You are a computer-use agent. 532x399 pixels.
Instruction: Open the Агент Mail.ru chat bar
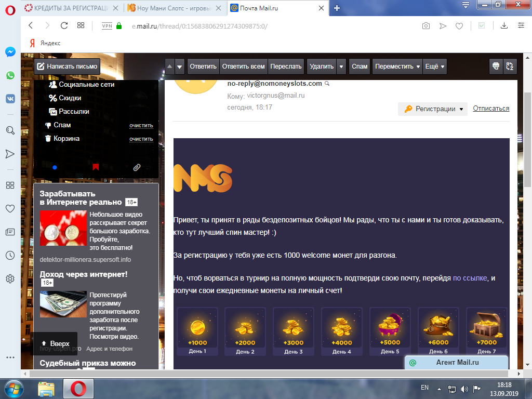click(457, 362)
